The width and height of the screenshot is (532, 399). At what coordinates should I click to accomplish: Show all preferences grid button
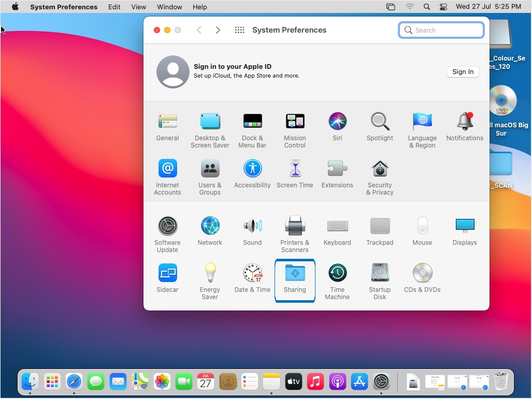[239, 30]
